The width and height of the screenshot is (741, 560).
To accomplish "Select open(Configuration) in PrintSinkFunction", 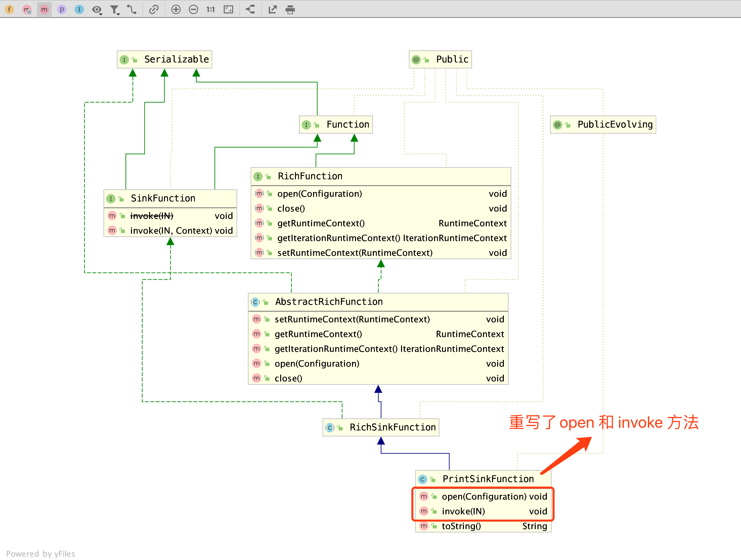I will point(483,497).
